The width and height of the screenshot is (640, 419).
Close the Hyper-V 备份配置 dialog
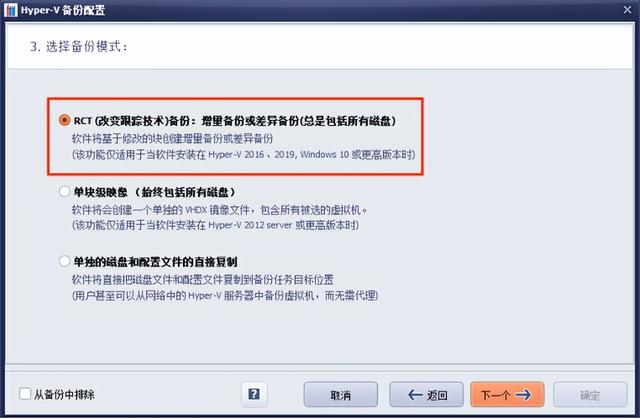[x=627, y=9]
